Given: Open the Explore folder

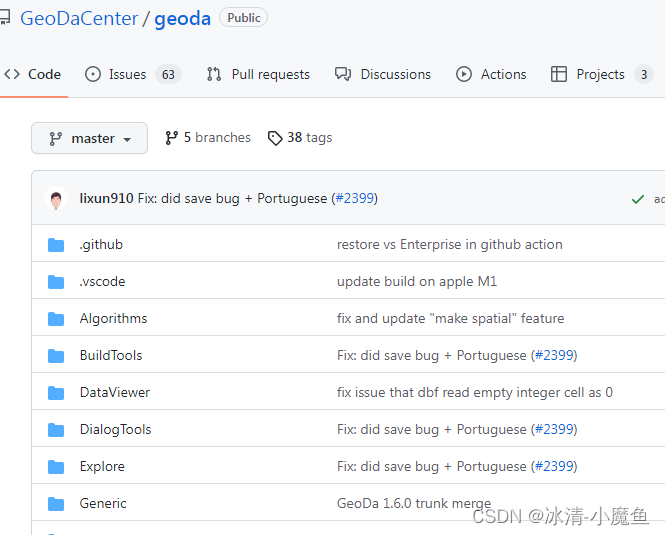Looking at the screenshot, I should tap(102, 466).
